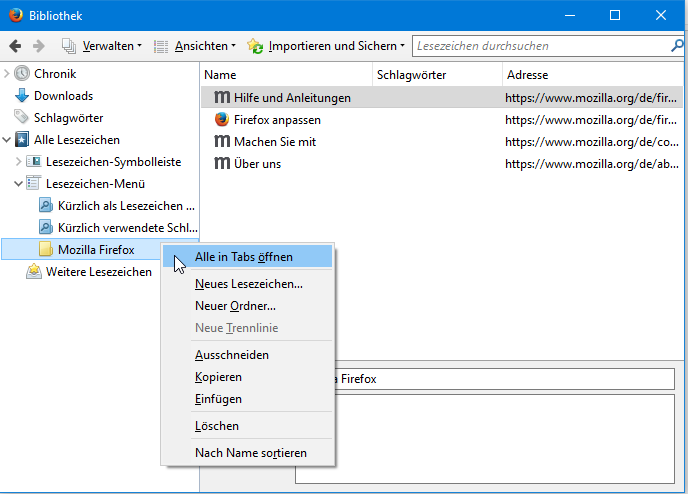Choose Neues Lesezeichen... in context menu
The image size is (688, 494).
pos(248,284)
